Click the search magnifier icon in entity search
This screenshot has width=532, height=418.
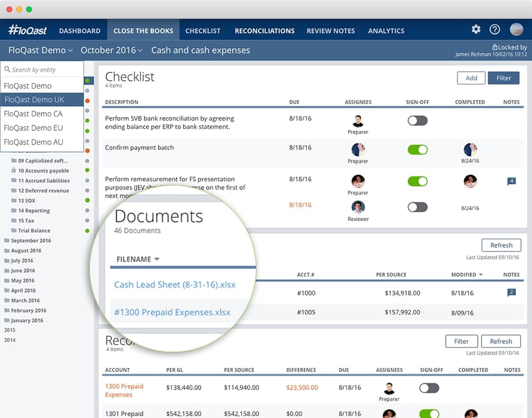(7, 69)
